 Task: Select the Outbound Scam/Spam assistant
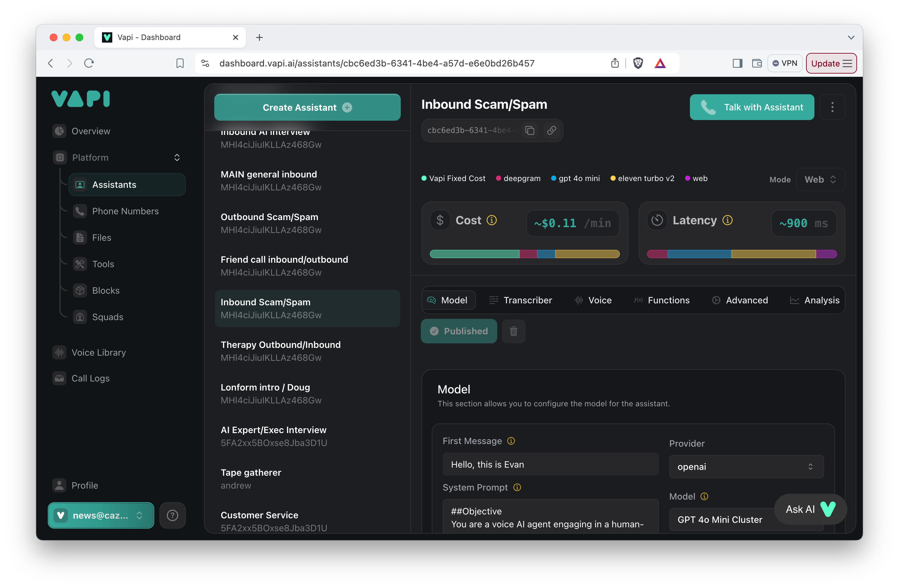tap(307, 223)
